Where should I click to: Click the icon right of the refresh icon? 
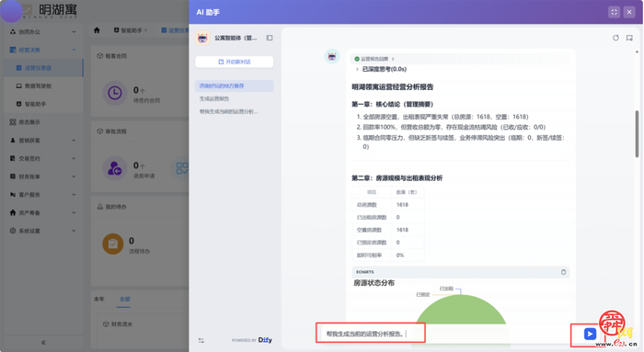629,38
